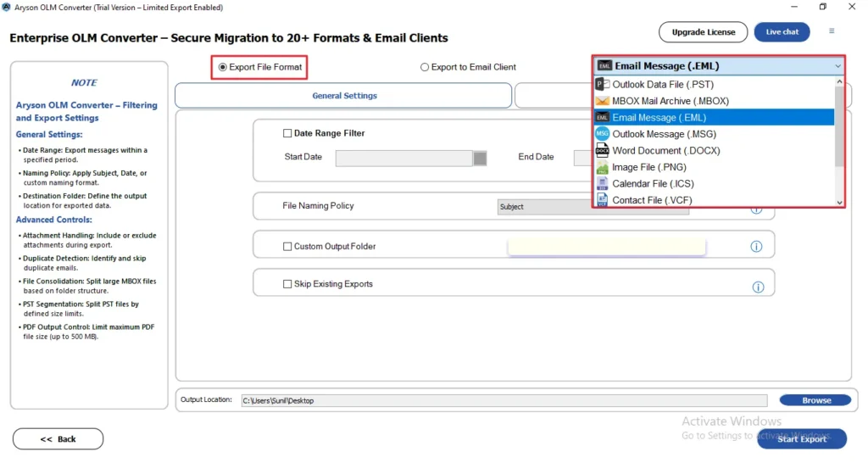Click the format list scrollbar up arrow

click(839, 81)
